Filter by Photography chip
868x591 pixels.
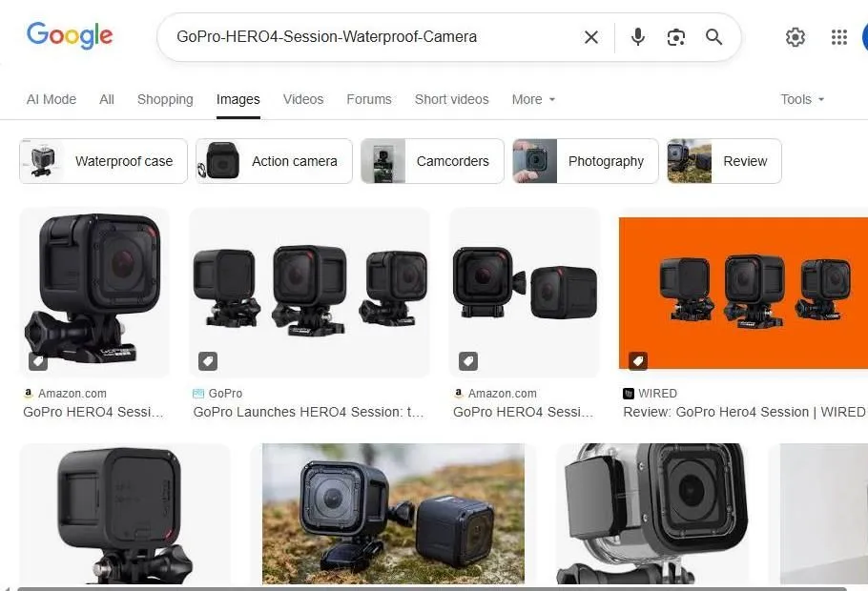tap(585, 161)
